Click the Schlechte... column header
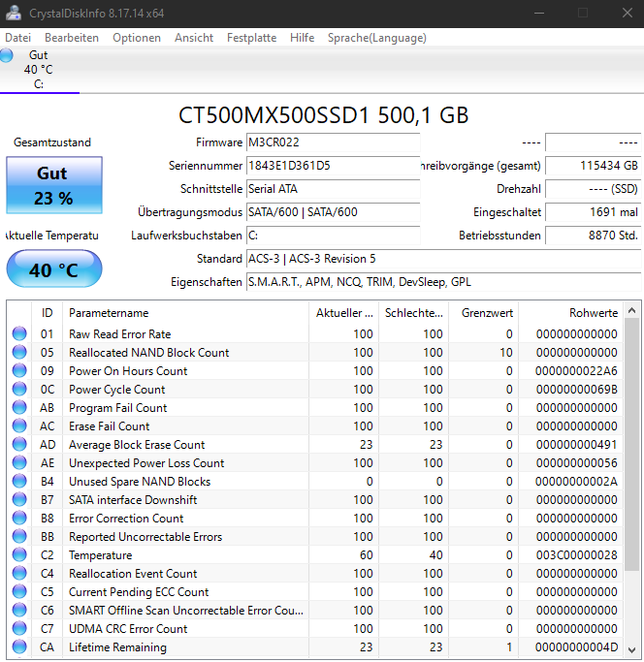Screen dimensions: 644x662 point(414,313)
